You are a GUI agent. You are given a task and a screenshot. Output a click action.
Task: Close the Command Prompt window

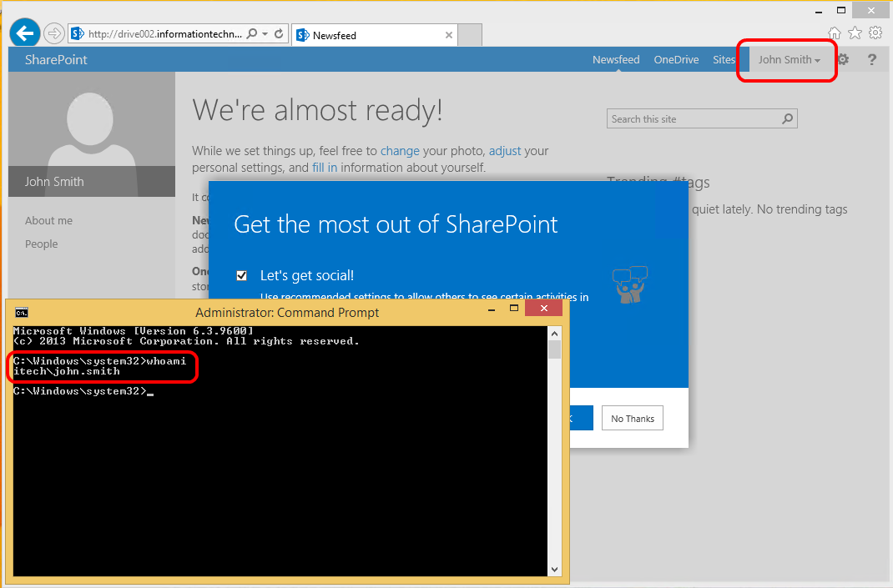(x=544, y=308)
